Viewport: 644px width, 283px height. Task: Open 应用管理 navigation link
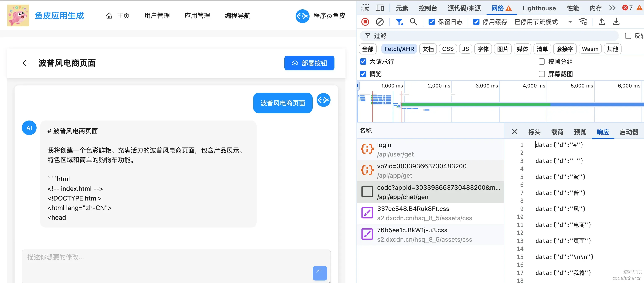pos(197,16)
